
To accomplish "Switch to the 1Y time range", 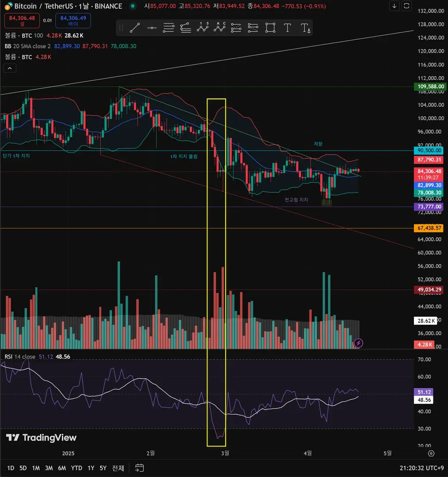I will (91, 468).
